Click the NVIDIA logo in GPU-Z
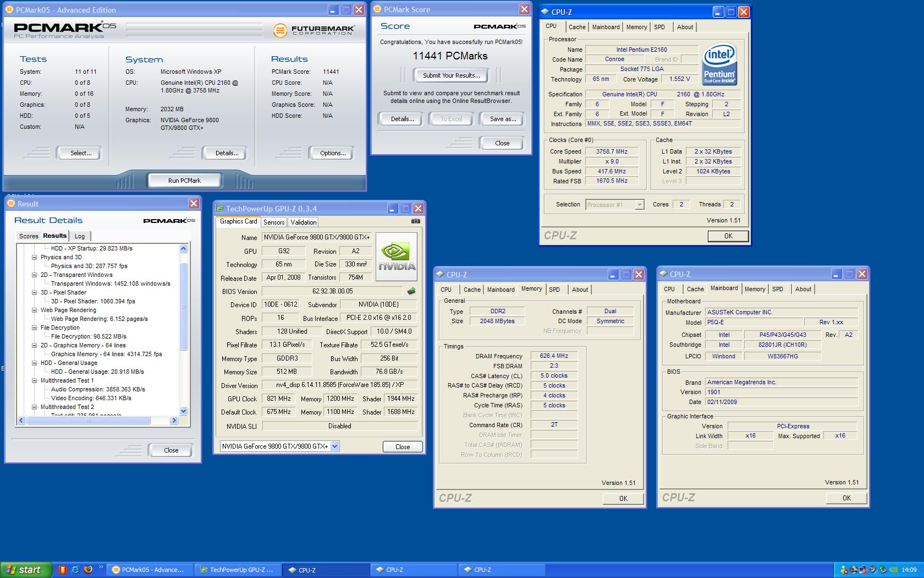This screenshot has width=924, height=578. tap(396, 258)
